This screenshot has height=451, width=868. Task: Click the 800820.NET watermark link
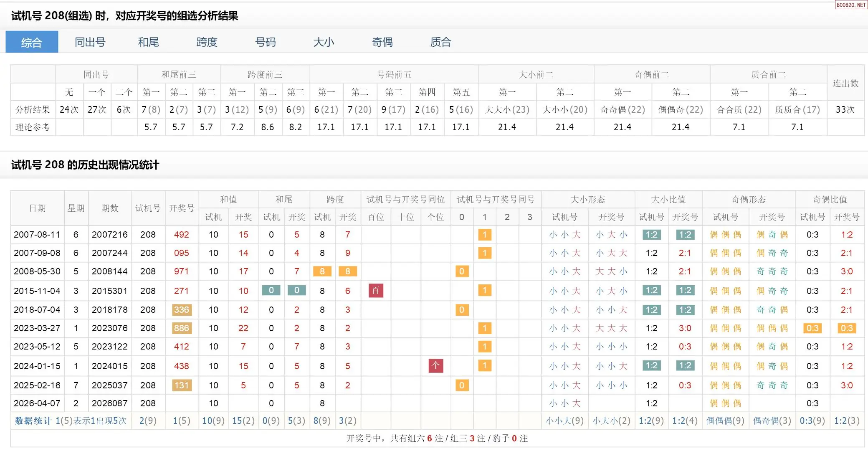850,5
